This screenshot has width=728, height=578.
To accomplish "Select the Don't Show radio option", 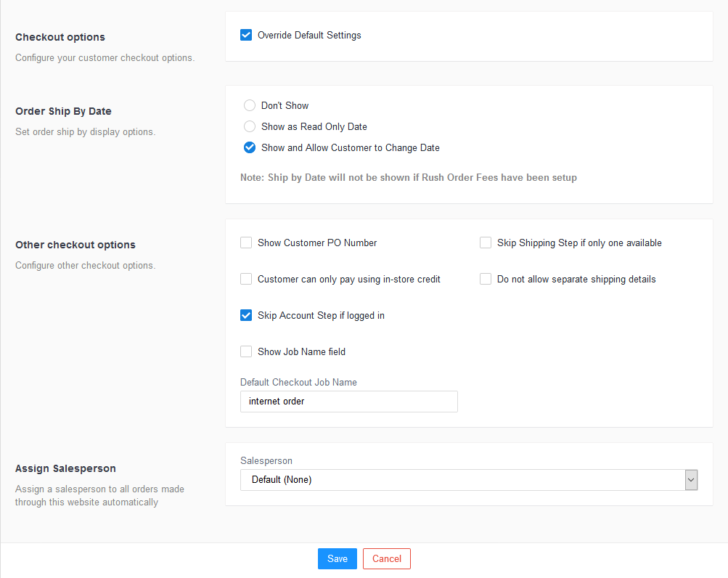I will [250, 105].
